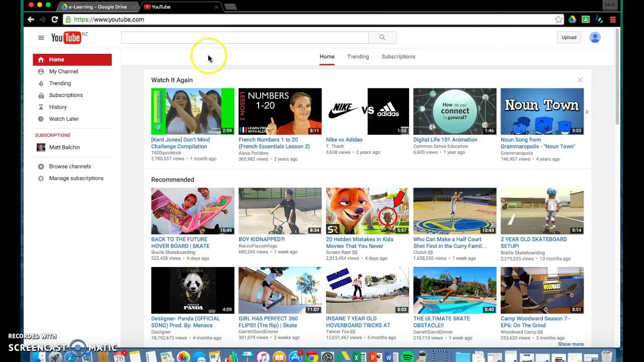644x362 pixels.
Task: Click the page vertical scrollbar
Action: (617, 75)
